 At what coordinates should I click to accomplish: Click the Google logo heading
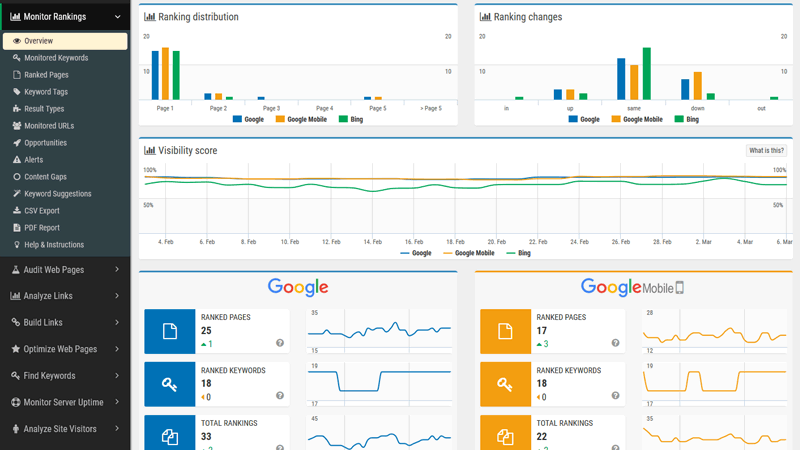[298, 288]
